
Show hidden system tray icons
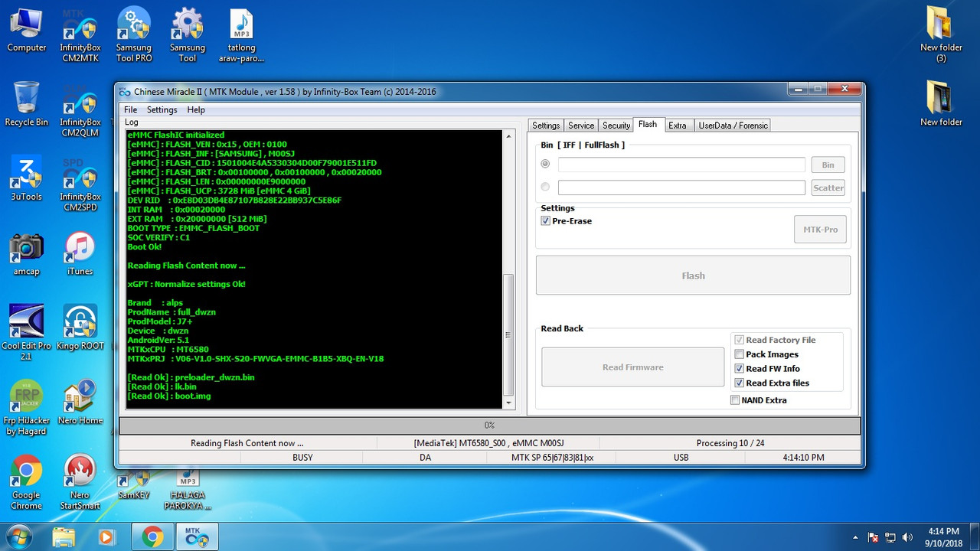click(855, 537)
